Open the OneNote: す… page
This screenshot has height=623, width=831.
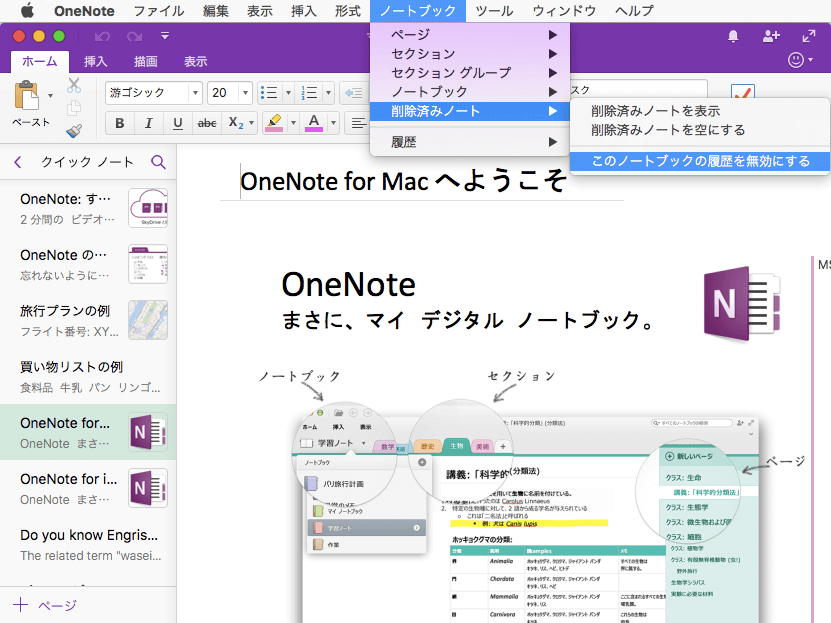coord(88,208)
